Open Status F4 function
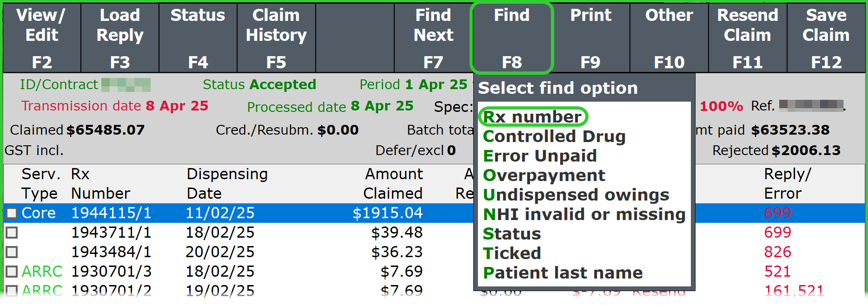868x305 pixels. point(198,38)
